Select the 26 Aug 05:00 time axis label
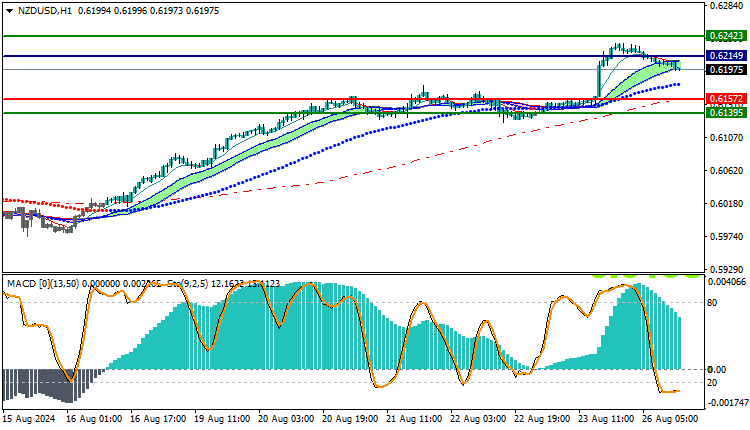Viewport: 750px width, 430px height. click(x=671, y=419)
